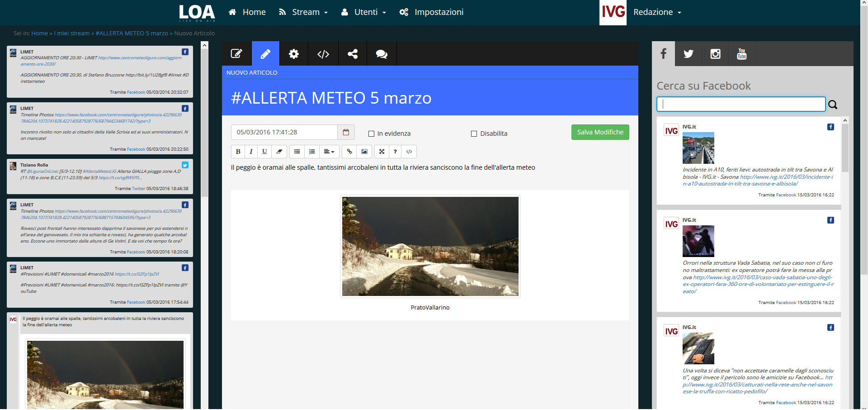The height and width of the screenshot is (410, 868).
Task: Click Twitter icon on Tiziano Rolla post
Action: pos(185,165)
